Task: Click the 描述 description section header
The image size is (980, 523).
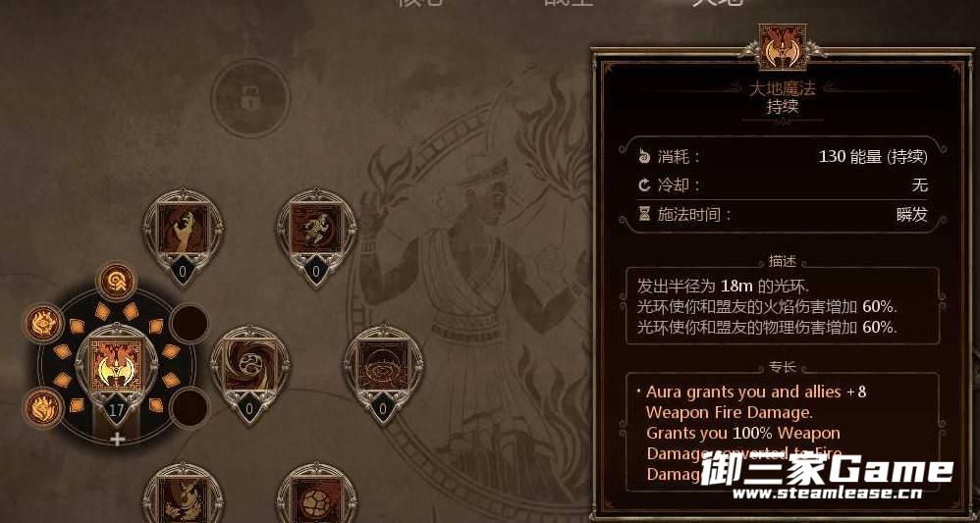Action: 783,261
